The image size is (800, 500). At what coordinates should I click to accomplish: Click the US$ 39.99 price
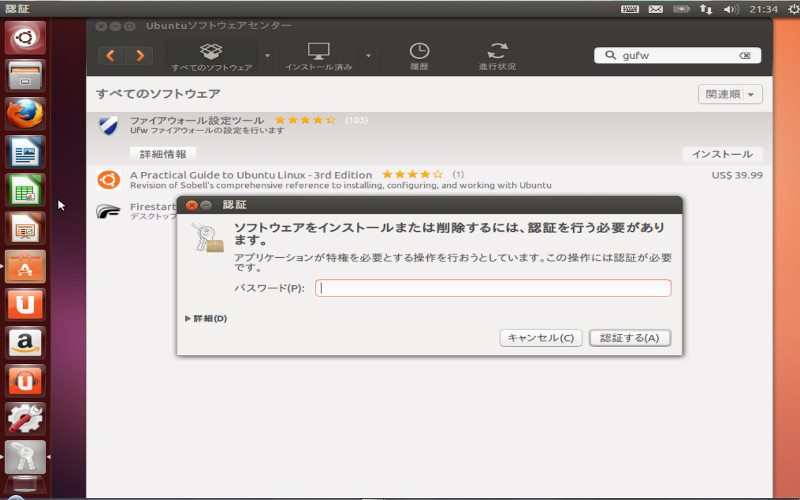tap(737, 175)
